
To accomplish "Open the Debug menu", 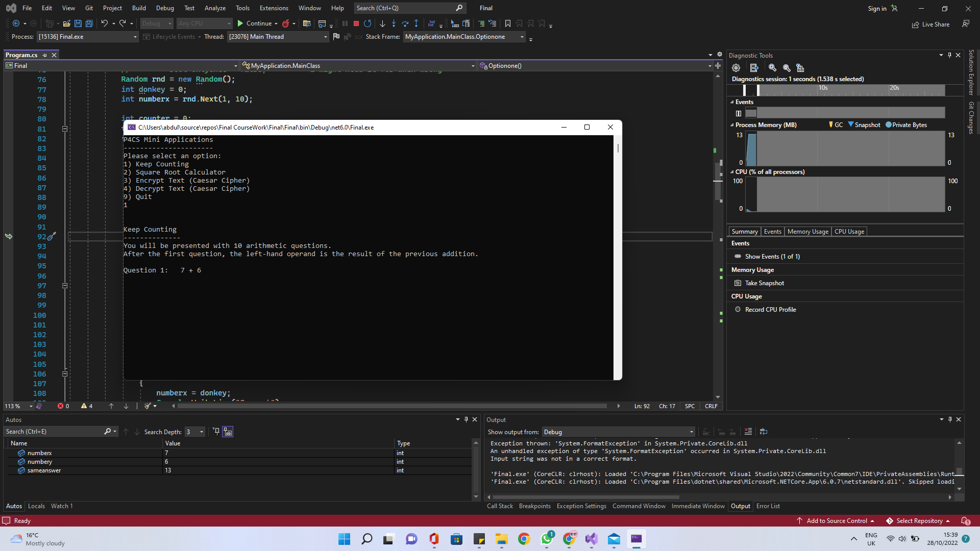I will click(164, 8).
